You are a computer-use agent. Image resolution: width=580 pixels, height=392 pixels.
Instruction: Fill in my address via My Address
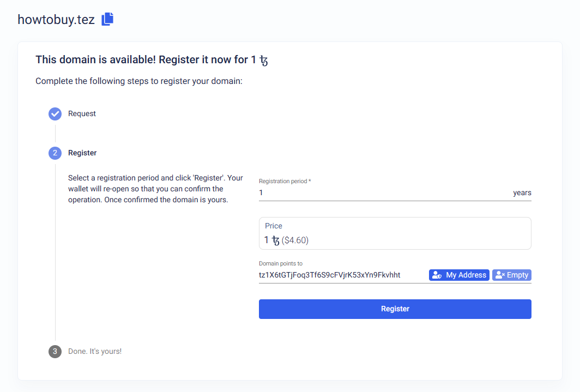pos(459,275)
